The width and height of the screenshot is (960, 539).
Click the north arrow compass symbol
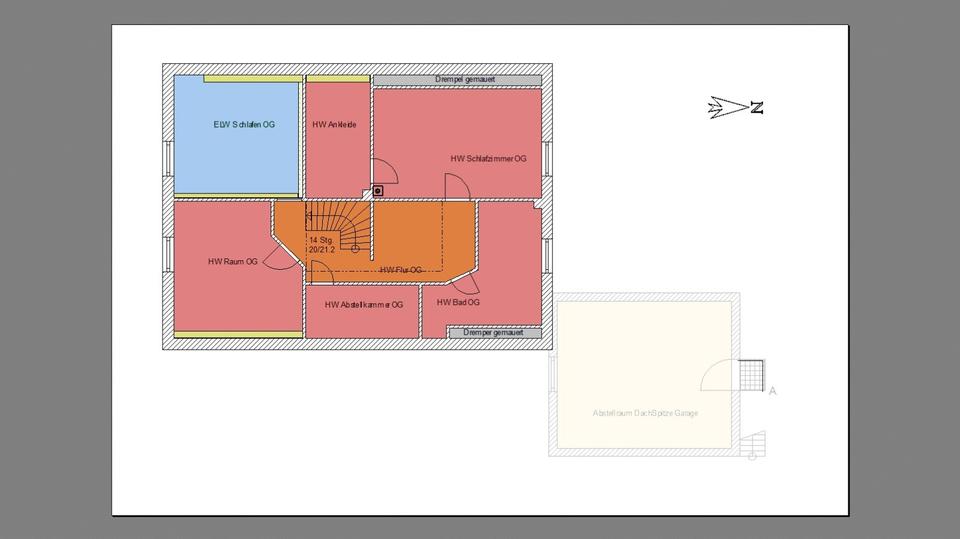point(735,108)
